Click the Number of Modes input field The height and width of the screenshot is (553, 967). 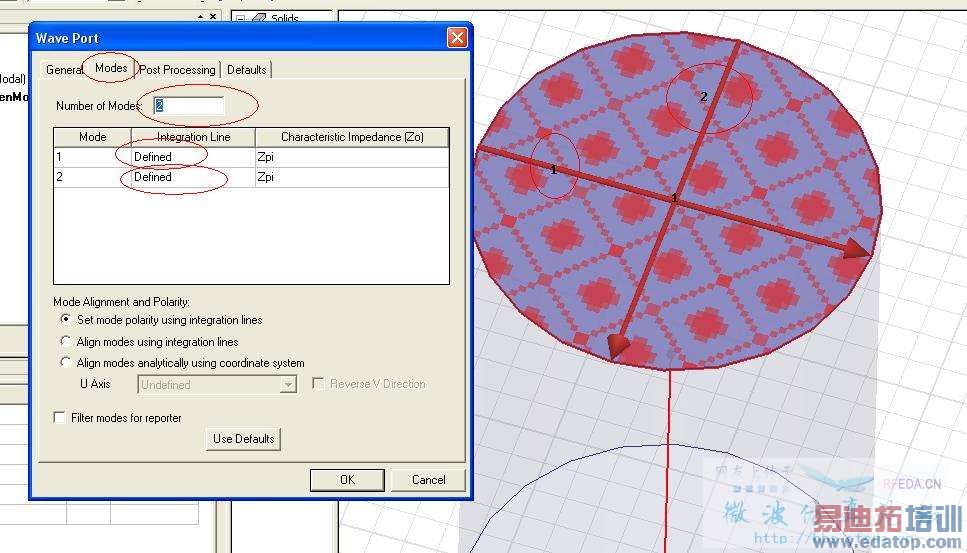(x=188, y=105)
